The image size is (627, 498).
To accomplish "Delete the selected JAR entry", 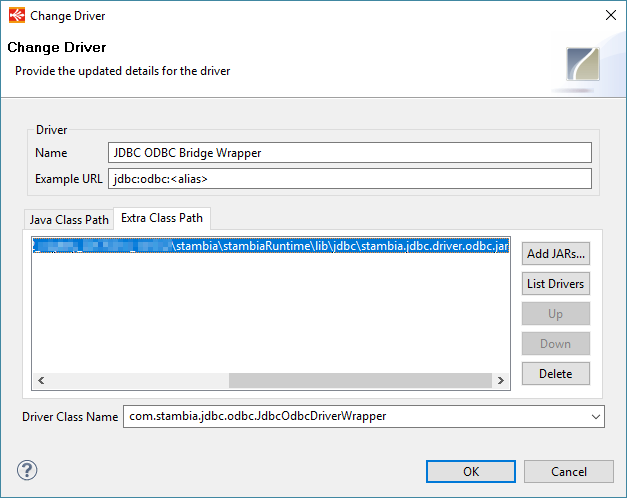I will tap(555, 374).
